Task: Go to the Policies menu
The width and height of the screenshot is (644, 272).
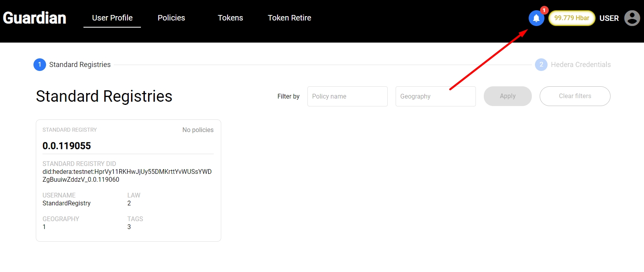Action: point(171,18)
